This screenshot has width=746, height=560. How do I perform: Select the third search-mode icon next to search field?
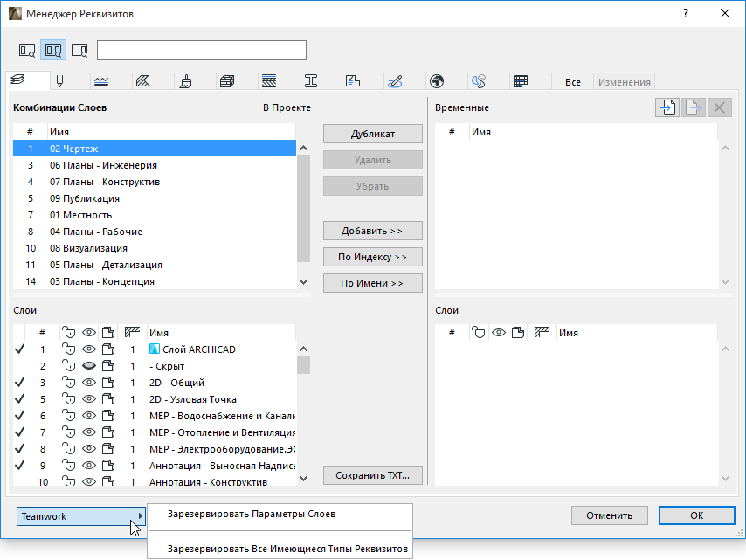79,50
